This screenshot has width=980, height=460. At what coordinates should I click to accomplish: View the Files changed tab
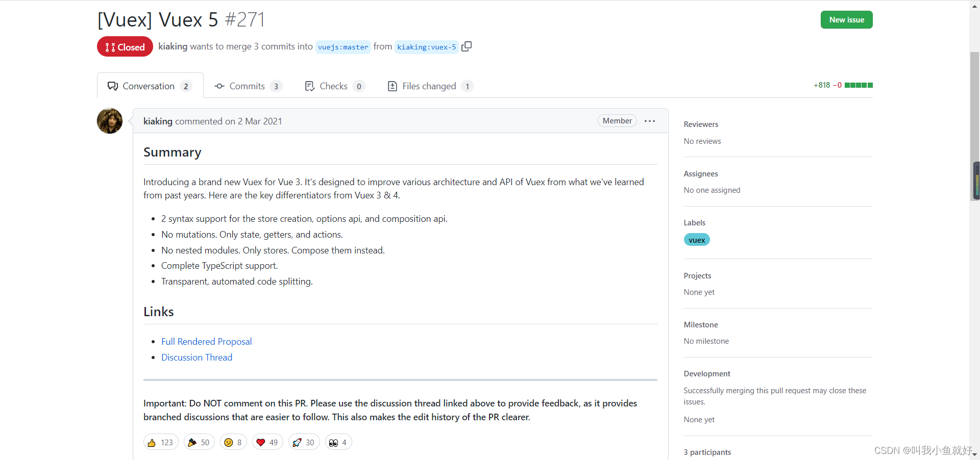pyautogui.click(x=430, y=86)
